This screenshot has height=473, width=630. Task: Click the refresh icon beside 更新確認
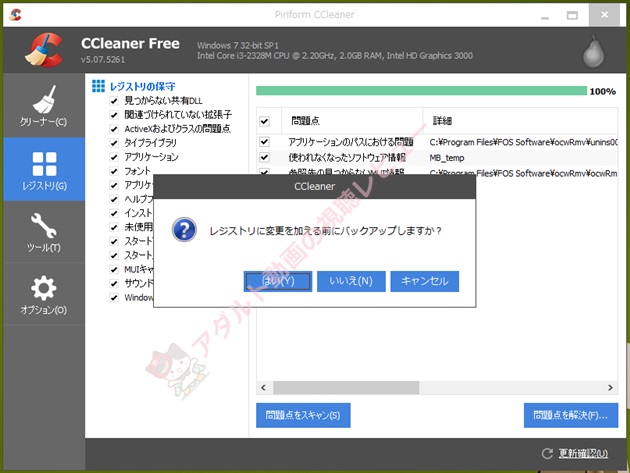547,454
